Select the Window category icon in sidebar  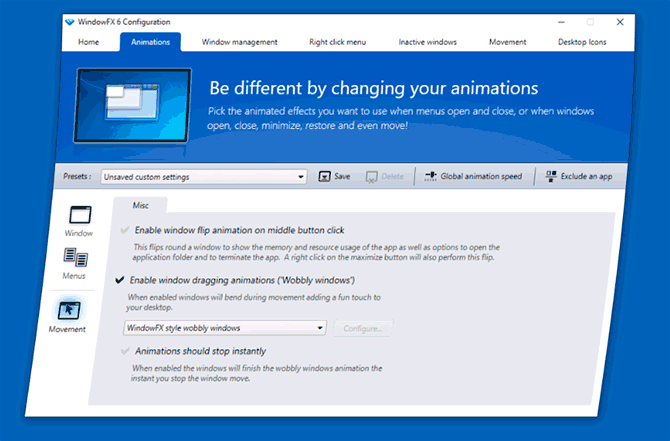click(x=80, y=215)
